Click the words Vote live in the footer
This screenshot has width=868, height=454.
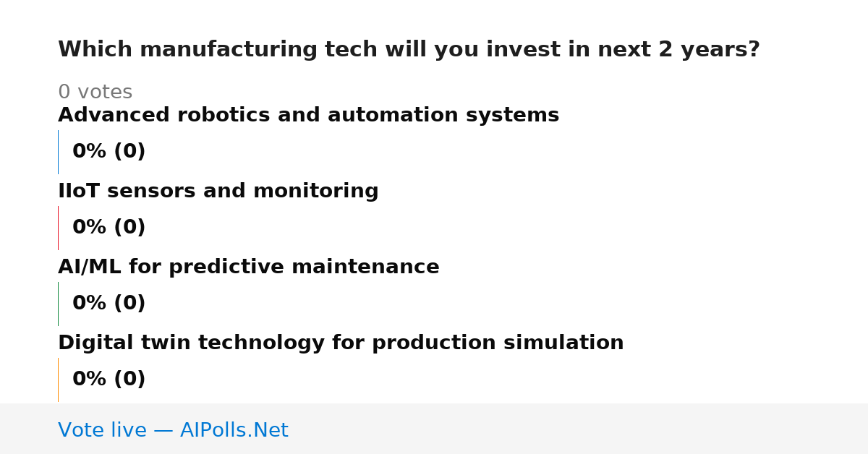coord(102,430)
